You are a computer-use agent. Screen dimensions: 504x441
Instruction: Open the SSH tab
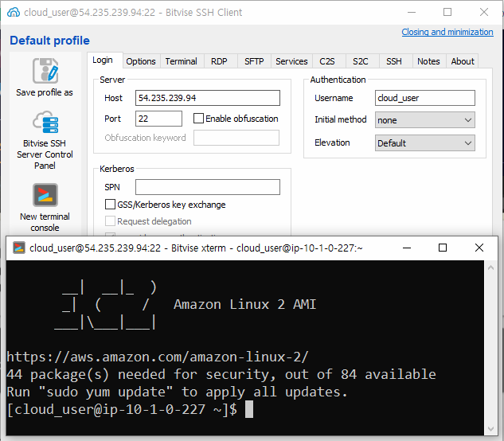tap(394, 61)
